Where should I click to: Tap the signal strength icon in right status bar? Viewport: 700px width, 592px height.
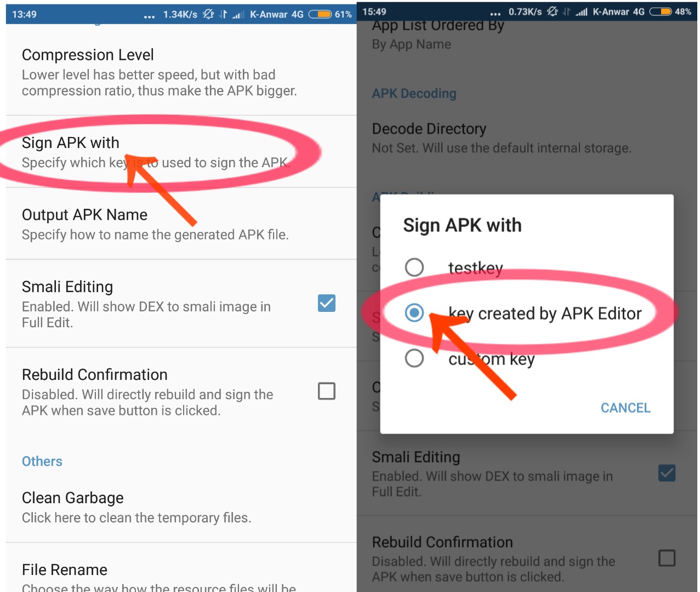[582, 12]
